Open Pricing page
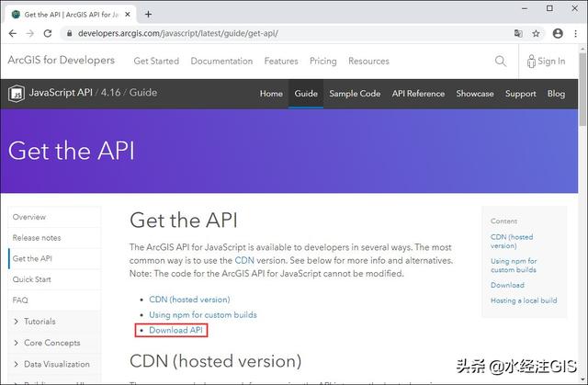588x385 pixels. 323,61
